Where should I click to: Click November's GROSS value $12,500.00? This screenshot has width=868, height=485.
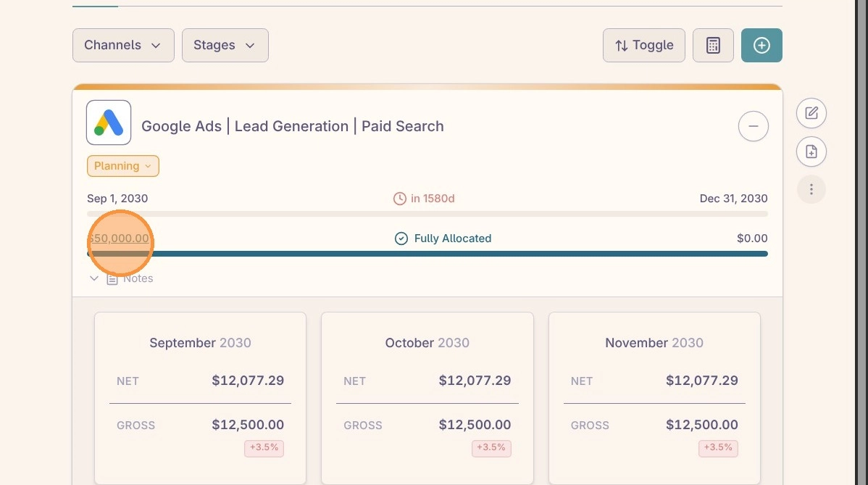pos(702,426)
